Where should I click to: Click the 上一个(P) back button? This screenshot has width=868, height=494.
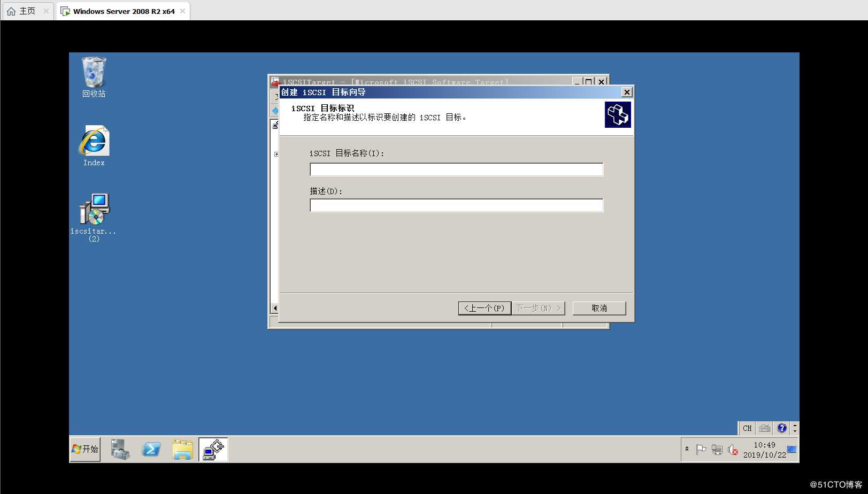(485, 308)
